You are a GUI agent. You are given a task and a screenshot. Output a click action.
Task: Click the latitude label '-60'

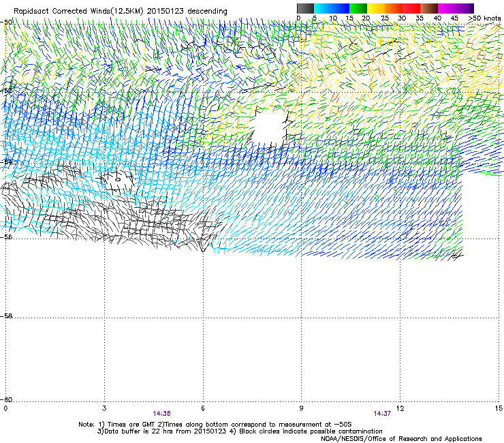(6, 399)
